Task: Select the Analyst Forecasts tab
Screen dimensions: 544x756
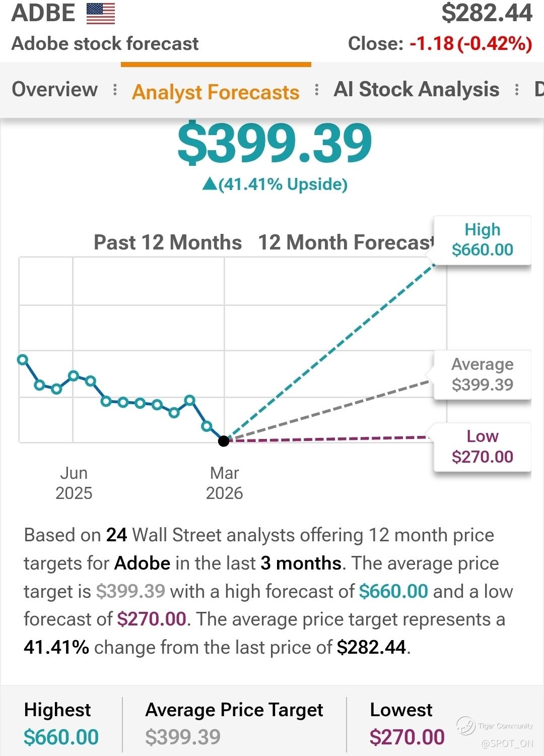Action: [216, 92]
